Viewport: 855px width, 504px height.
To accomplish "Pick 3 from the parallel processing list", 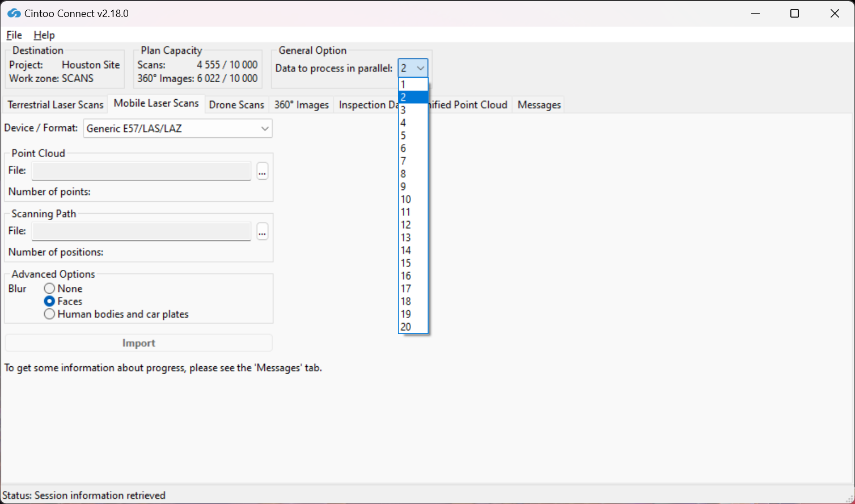I will [413, 110].
